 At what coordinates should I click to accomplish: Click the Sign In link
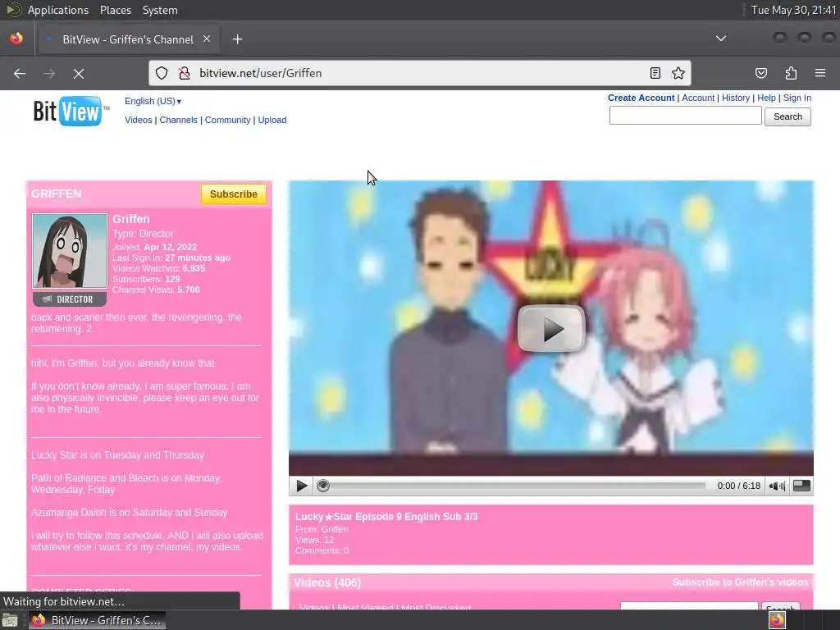[797, 98]
